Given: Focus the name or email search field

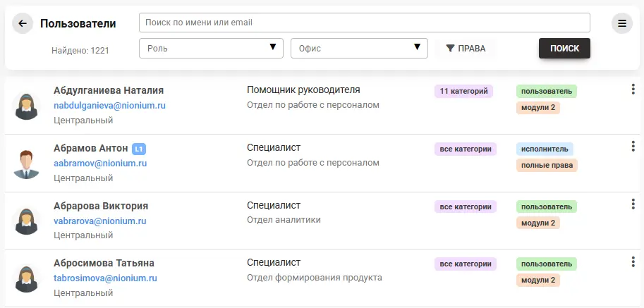Looking at the screenshot, I should click(365, 23).
